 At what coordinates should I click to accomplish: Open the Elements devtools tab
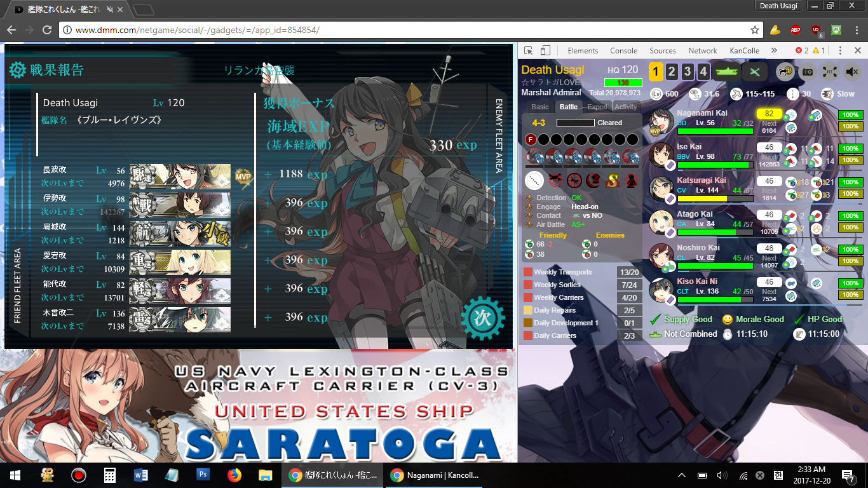tap(583, 51)
